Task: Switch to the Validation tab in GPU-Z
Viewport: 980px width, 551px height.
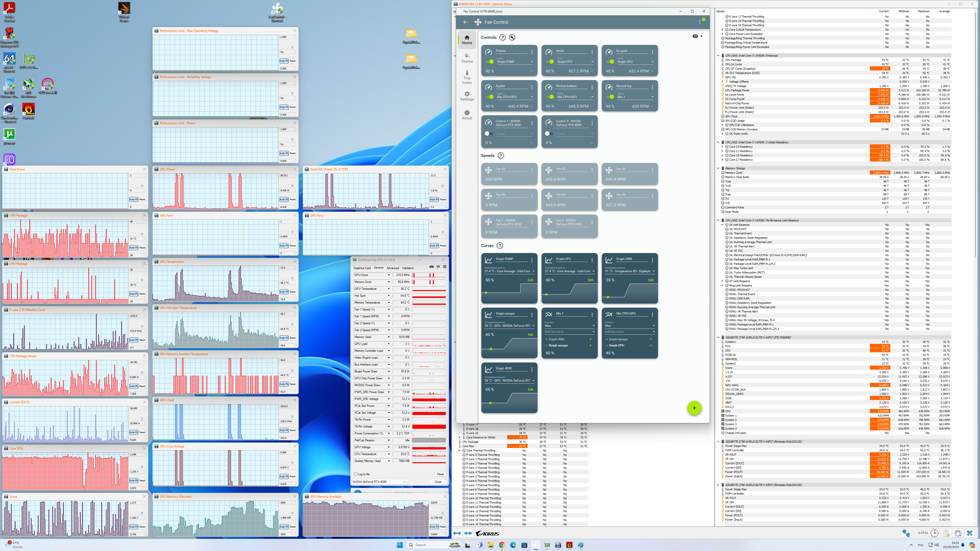Action: click(x=408, y=268)
